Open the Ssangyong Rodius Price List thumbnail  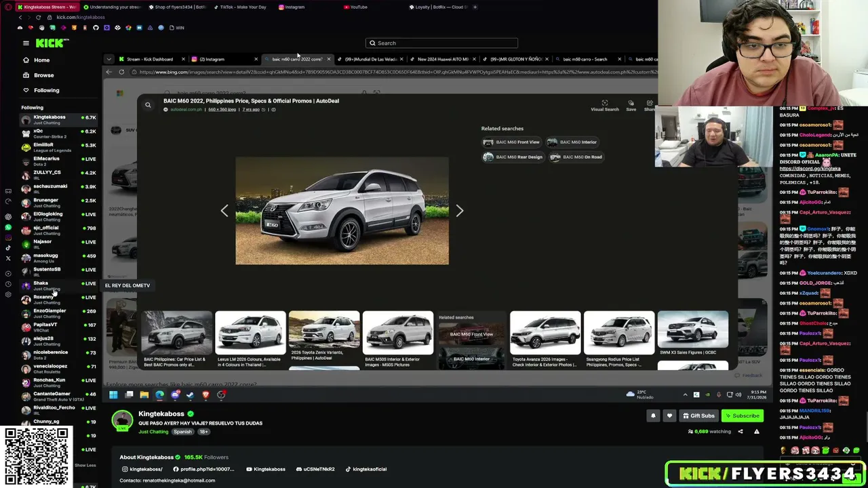click(x=619, y=333)
